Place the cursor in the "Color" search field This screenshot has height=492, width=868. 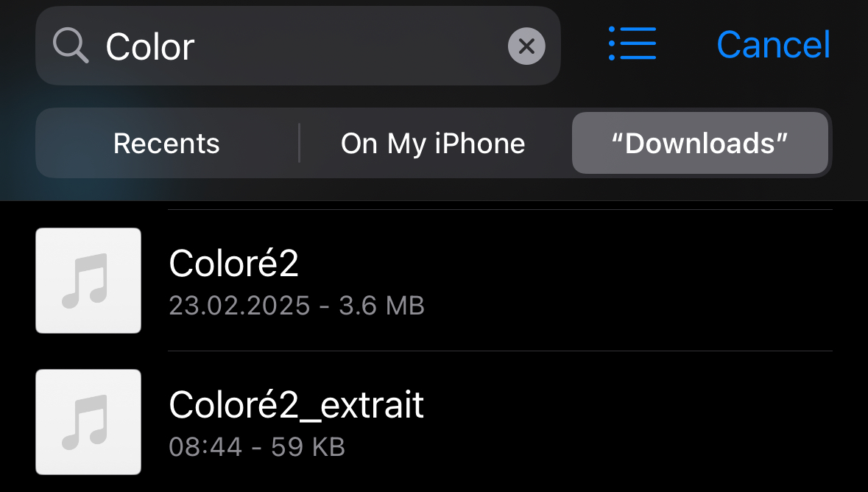tap(298, 46)
